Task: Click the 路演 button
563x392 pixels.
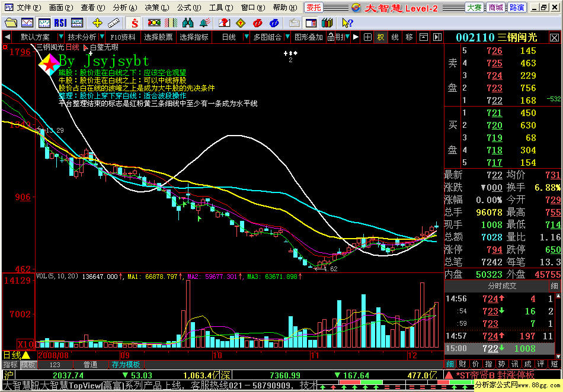Action: (517, 7)
